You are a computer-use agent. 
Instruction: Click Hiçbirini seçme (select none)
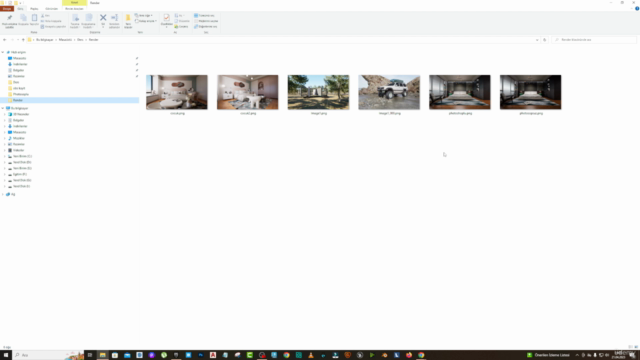pyautogui.click(x=206, y=21)
